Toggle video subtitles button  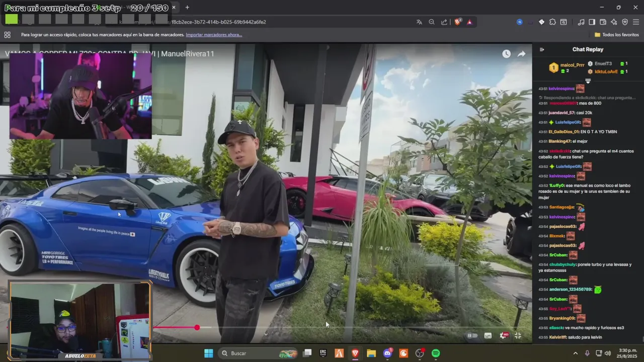(x=488, y=335)
